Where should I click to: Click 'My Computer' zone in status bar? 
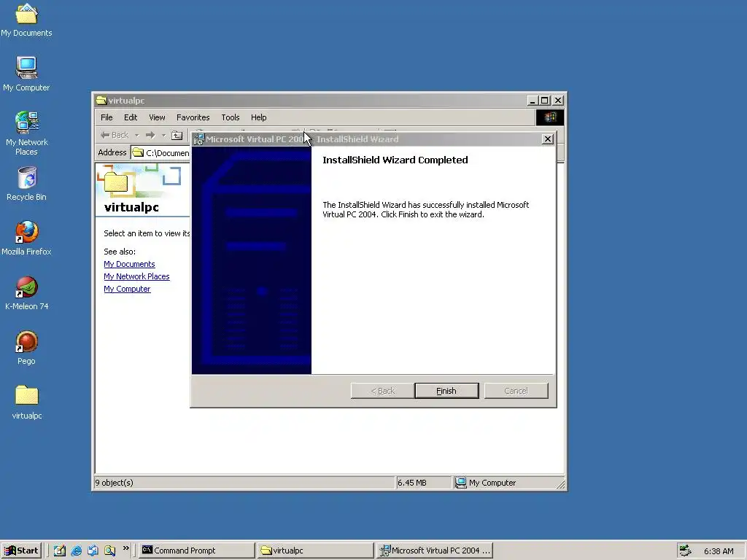pyautogui.click(x=485, y=483)
